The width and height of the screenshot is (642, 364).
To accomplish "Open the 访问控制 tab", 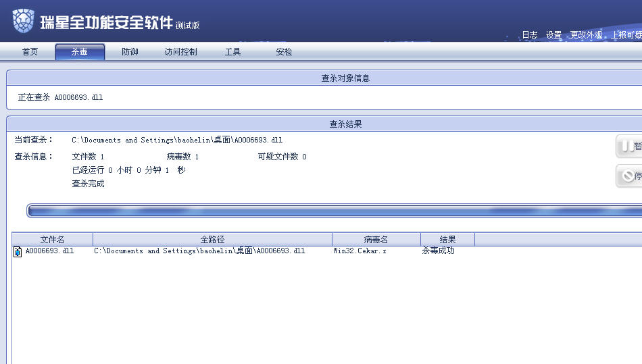I will [x=180, y=52].
